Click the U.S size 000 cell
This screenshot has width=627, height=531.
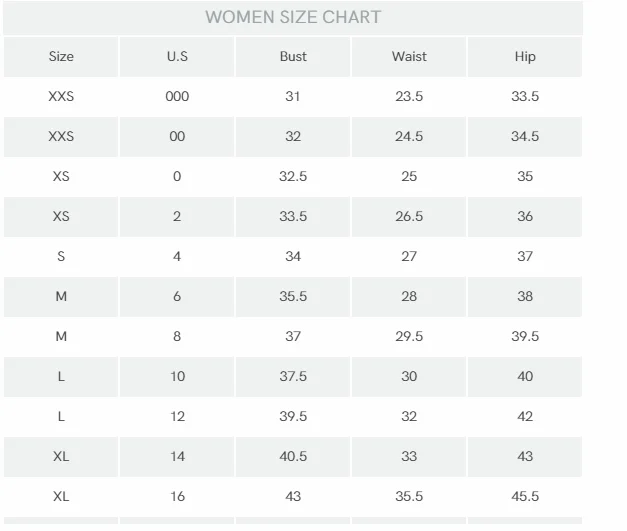click(x=177, y=97)
